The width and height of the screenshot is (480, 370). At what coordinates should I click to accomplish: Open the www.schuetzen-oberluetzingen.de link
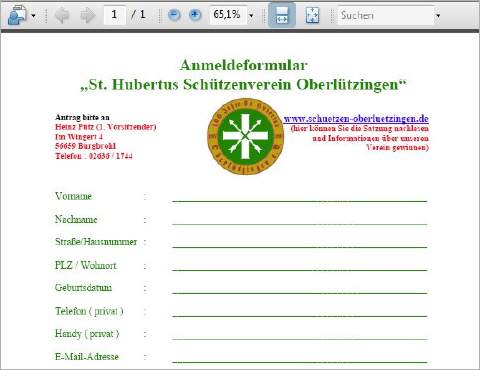(x=356, y=119)
